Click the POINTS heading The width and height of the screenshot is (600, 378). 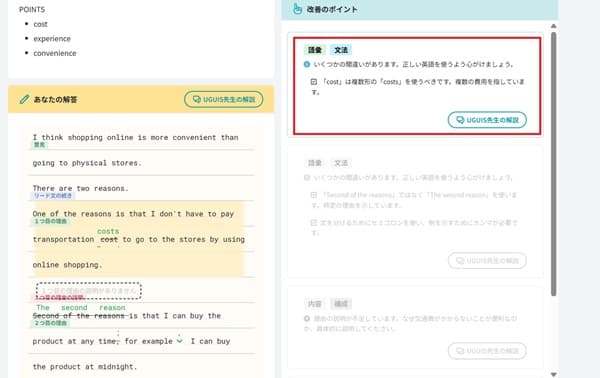pyautogui.click(x=32, y=9)
